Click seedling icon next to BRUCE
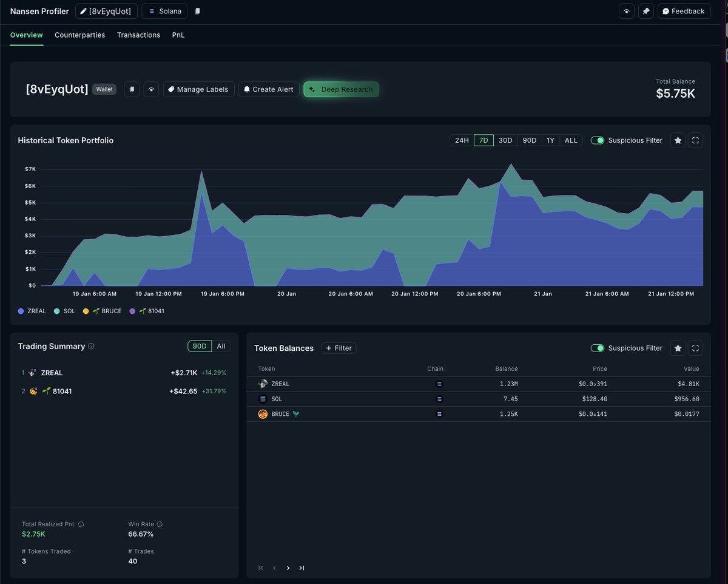Image resolution: width=728 pixels, height=584 pixels. (x=296, y=414)
